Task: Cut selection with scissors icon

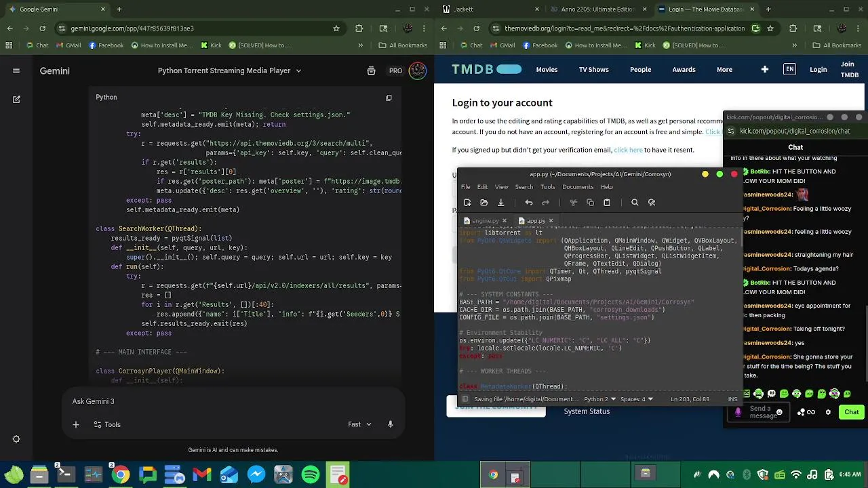Action: 573,203
